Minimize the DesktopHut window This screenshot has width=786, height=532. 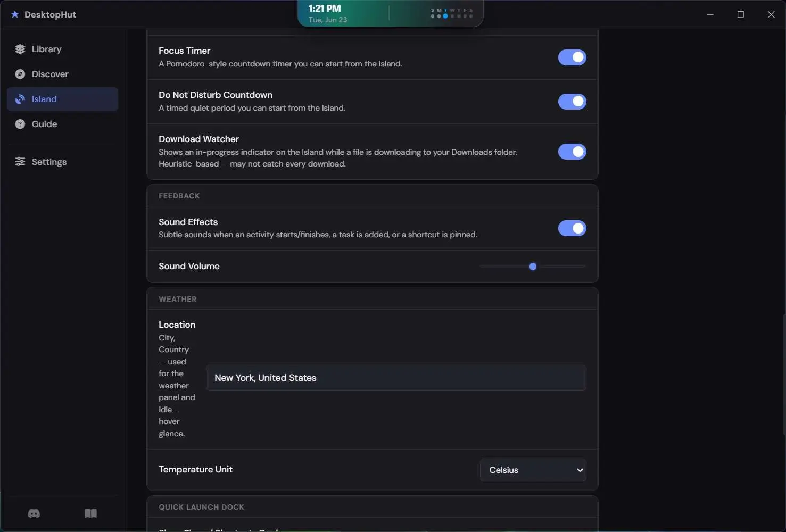tap(710, 14)
